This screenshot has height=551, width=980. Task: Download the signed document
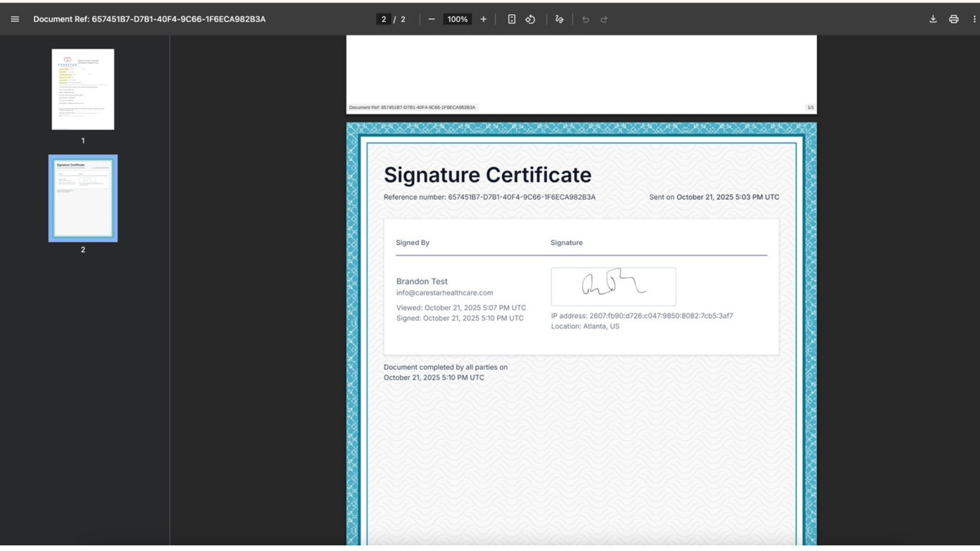tap(934, 19)
